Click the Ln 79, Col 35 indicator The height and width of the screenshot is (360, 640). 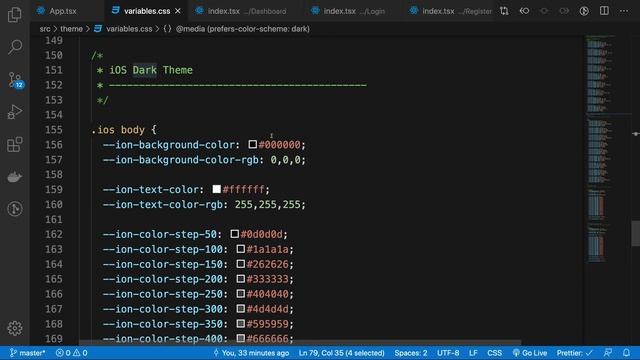pyautogui.click(x=342, y=353)
